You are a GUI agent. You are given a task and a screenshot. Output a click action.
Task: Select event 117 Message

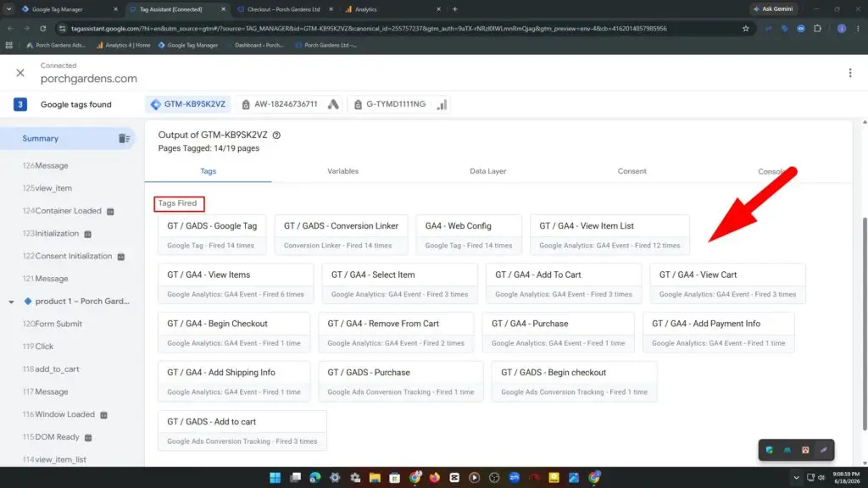(46, 391)
